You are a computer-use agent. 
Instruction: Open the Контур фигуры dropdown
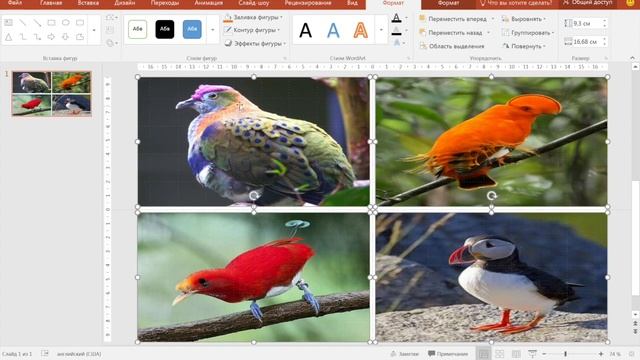pyautogui.click(x=252, y=30)
